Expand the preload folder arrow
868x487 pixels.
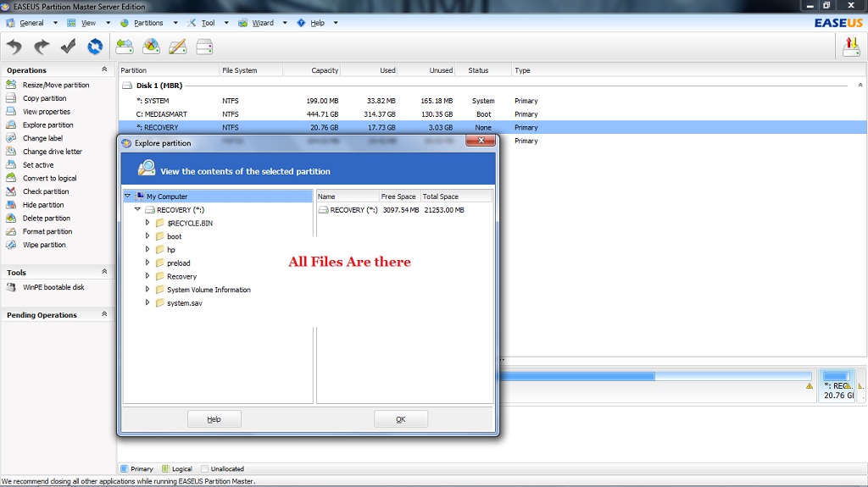point(147,263)
